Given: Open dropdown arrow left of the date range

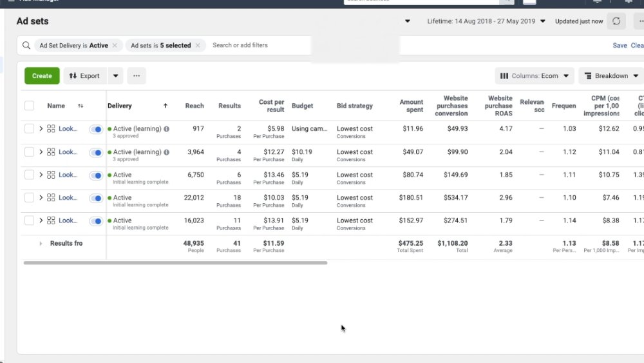Looking at the screenshot, I should coord(408,21).
